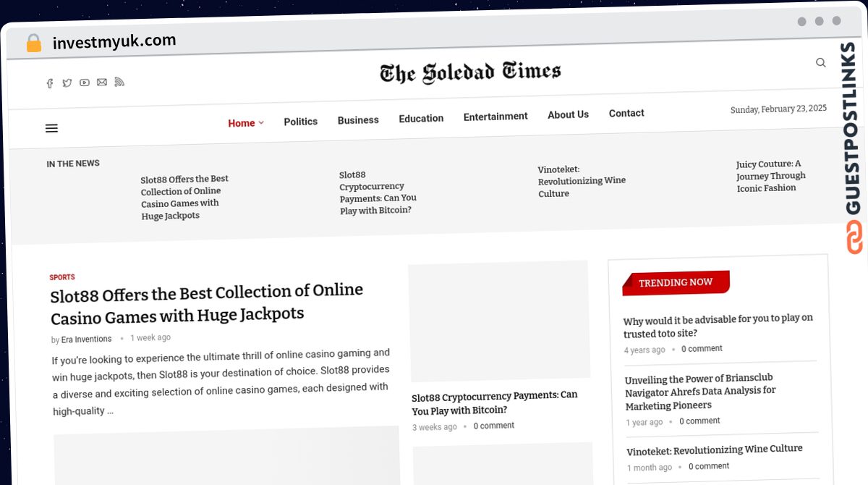Viewport: 868px width, 485px height.
Task: Click The Soledad Times logo
Action: (x=470, y=72)
